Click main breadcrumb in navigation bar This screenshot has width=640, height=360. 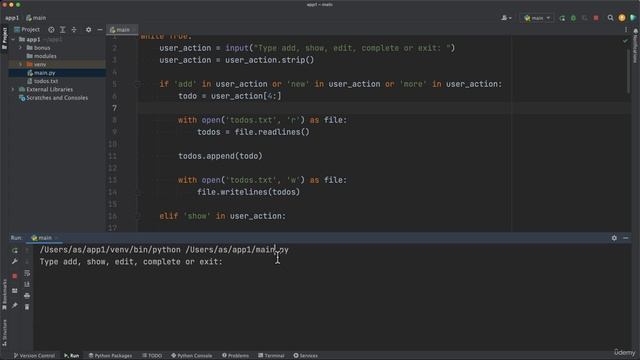(x=36, y=18)
